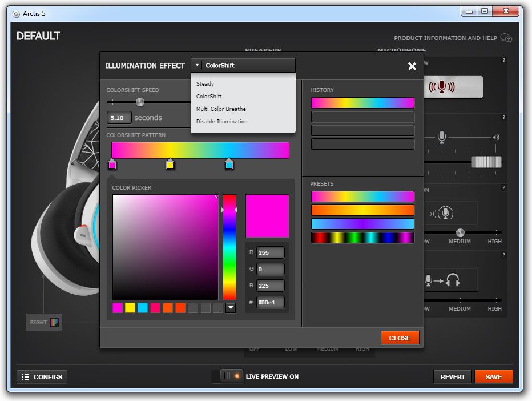Open Product Information and Help

(445, 38)
